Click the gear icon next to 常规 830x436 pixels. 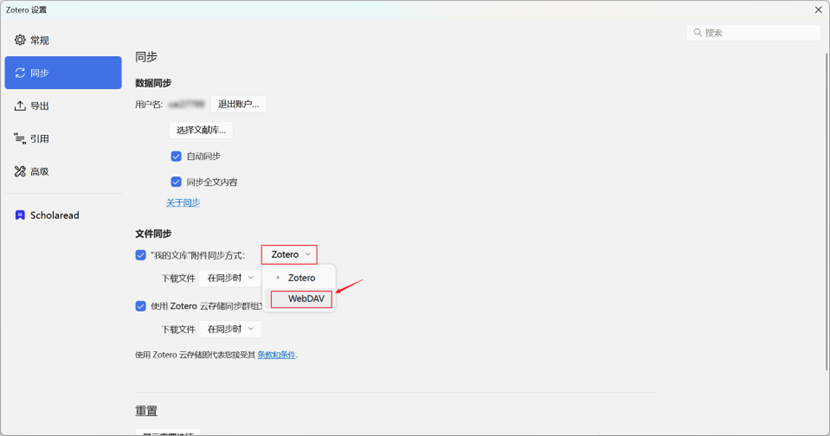pos(20,40)
